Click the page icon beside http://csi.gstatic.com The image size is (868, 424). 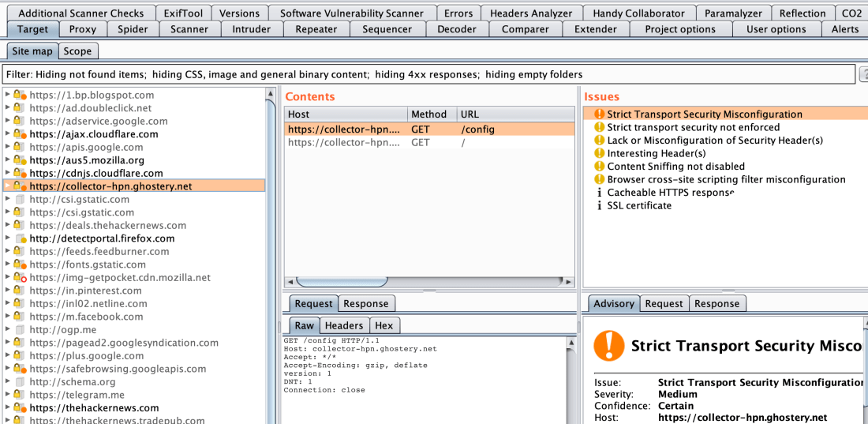20,200
